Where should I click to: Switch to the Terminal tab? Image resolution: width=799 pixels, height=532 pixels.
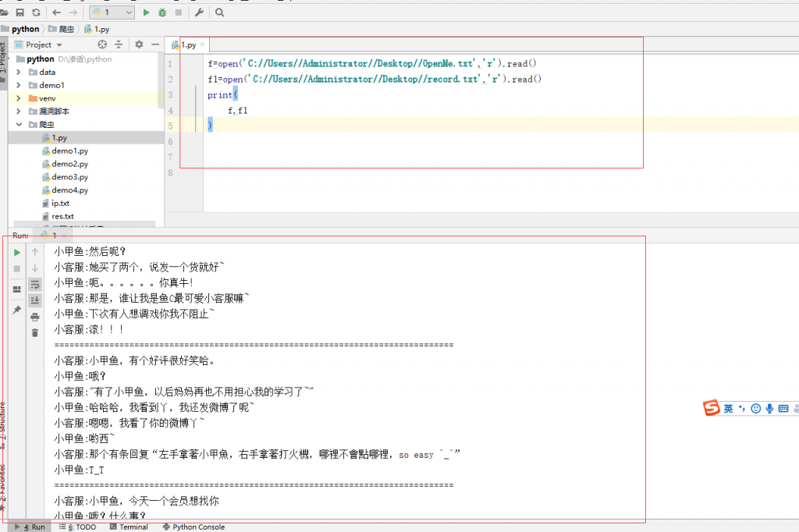coord(130,527)
